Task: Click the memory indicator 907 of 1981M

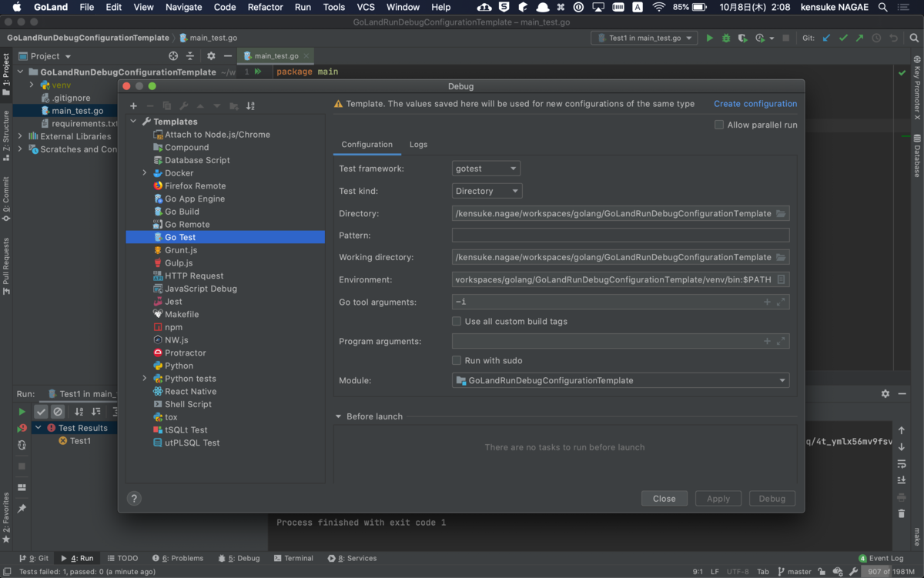Action: pos(891,571)
